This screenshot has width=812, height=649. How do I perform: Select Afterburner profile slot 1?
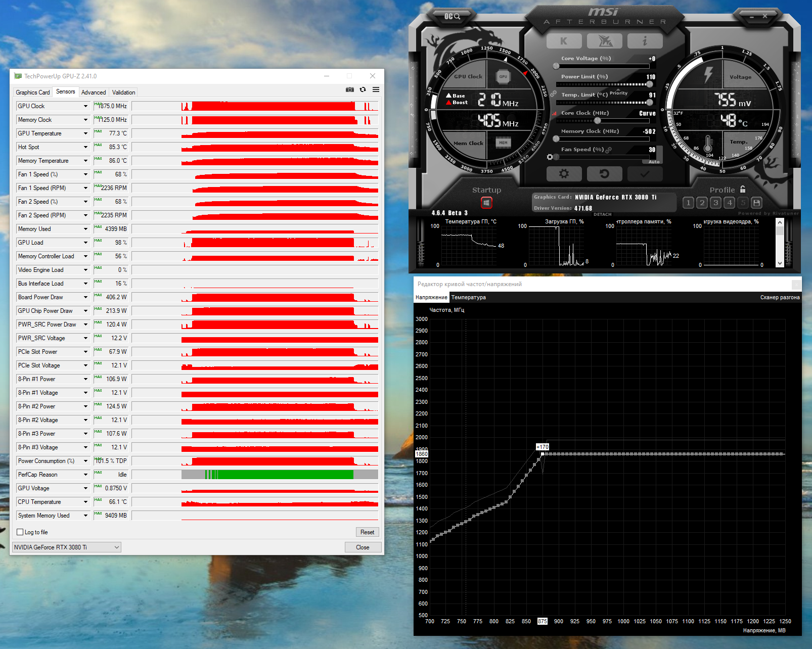[x=688, y=203]
